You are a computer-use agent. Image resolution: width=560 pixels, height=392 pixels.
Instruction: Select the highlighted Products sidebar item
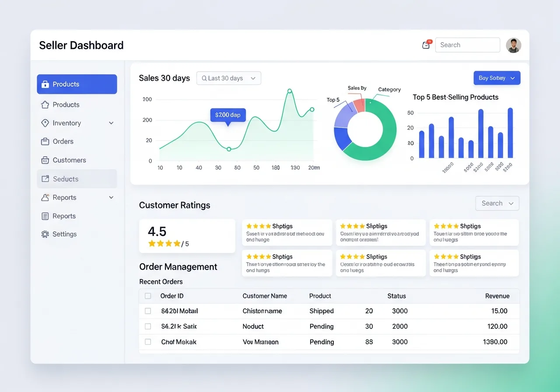(x=77, y=84)
